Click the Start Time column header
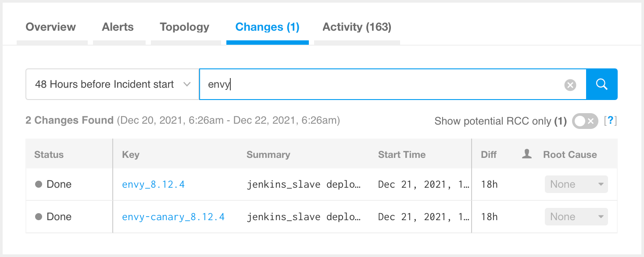644x257 pixels. pos(401,154)
